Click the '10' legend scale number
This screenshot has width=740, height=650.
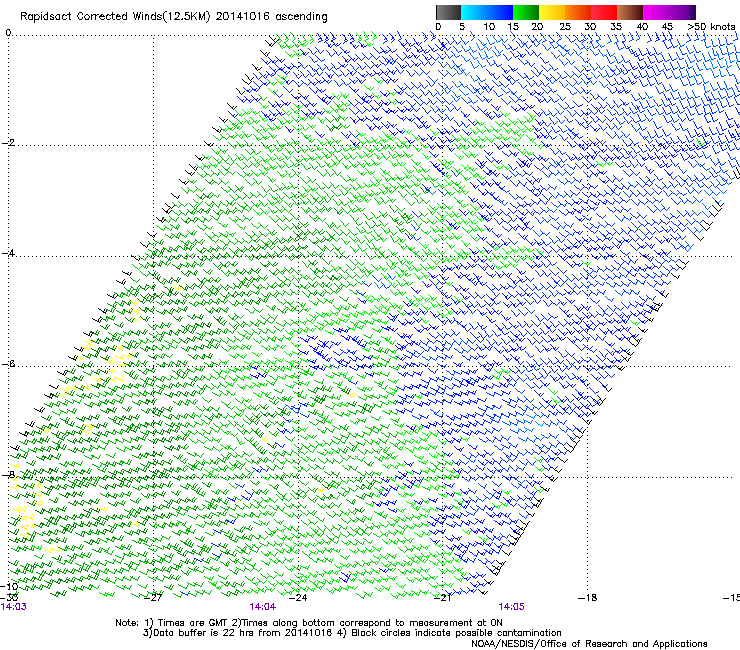(489, 27)
